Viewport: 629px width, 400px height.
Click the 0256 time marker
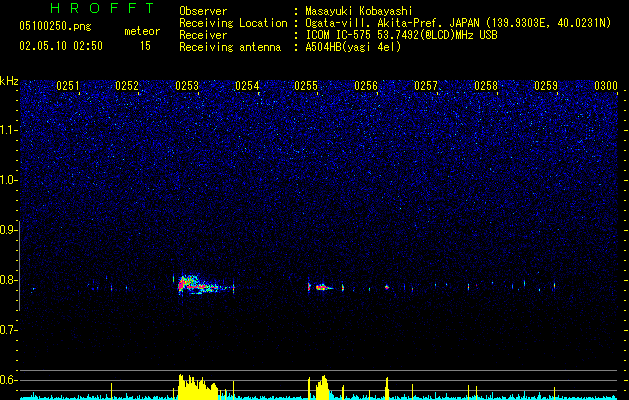tap(366, 86)
